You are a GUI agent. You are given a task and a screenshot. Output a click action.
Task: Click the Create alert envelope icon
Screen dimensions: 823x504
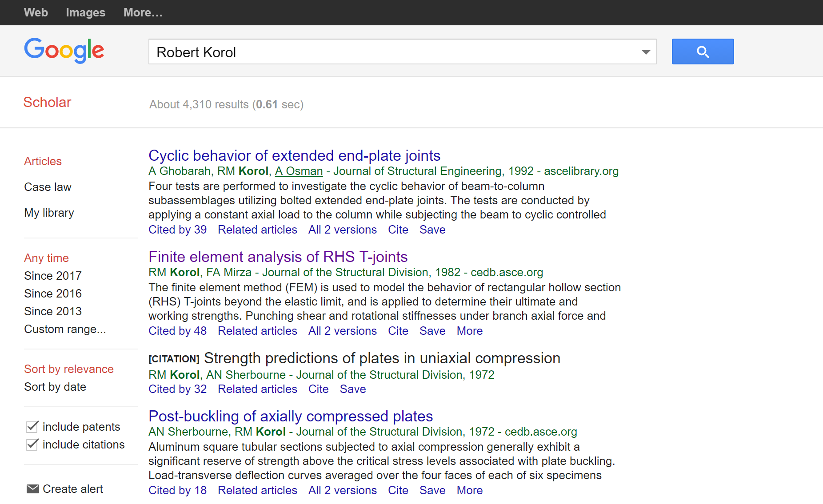32,488
